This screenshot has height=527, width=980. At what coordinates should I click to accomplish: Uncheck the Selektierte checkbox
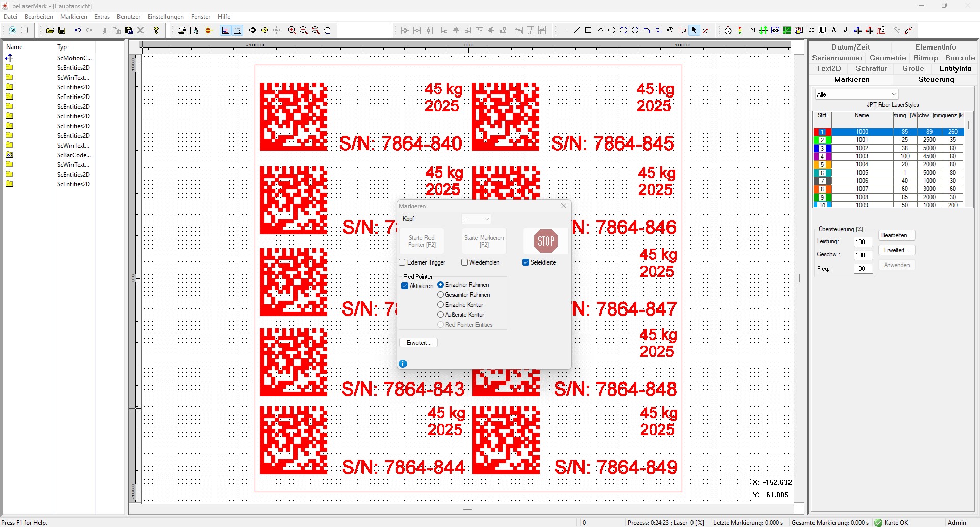[525, 262]
